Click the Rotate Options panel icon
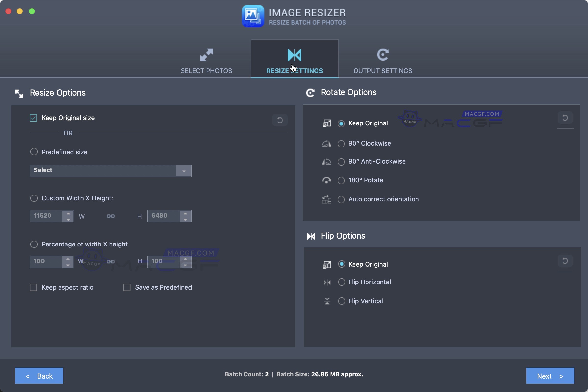This screenshot has width=588, height=392. click(310, 93)
